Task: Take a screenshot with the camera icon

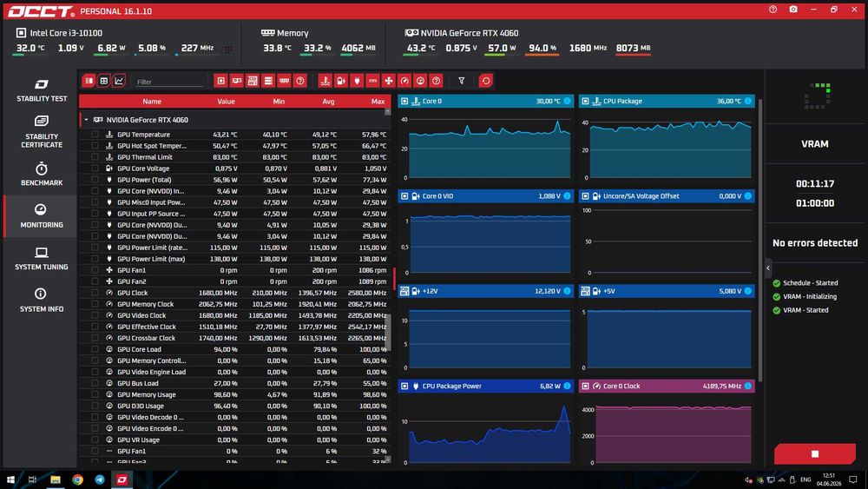Action: (793, 10)
